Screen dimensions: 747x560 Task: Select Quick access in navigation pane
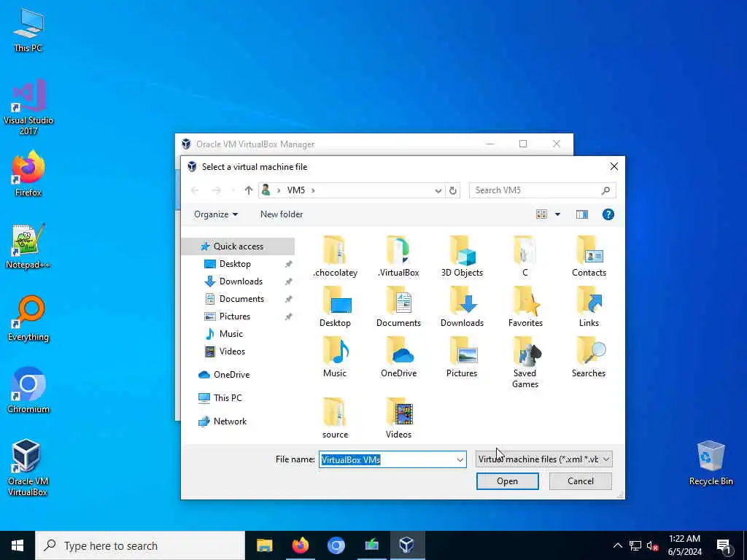(x=238, y=246)
